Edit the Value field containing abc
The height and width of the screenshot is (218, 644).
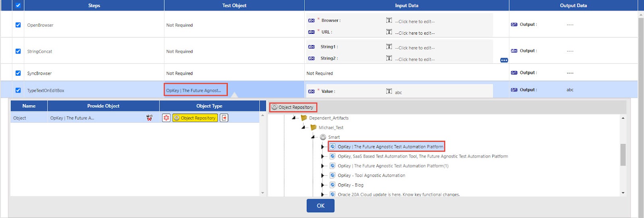[398, 92]
